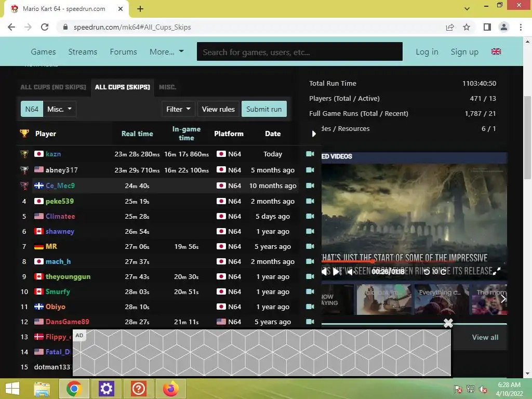
Task: Open Firefox from the taskbar
Action: (170, 389)
